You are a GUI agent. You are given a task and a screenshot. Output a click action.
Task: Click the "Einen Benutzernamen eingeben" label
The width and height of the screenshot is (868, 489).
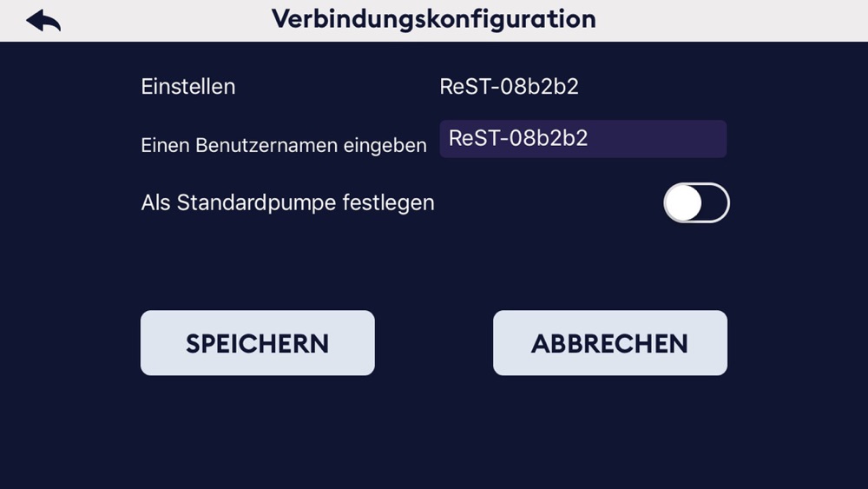[x=284, y=146]
